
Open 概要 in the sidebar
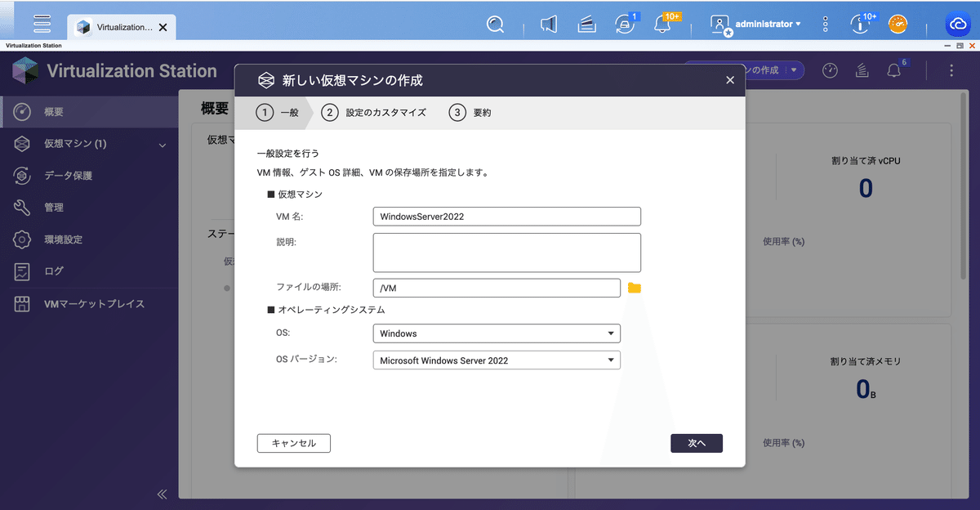[x=89, y=111]
